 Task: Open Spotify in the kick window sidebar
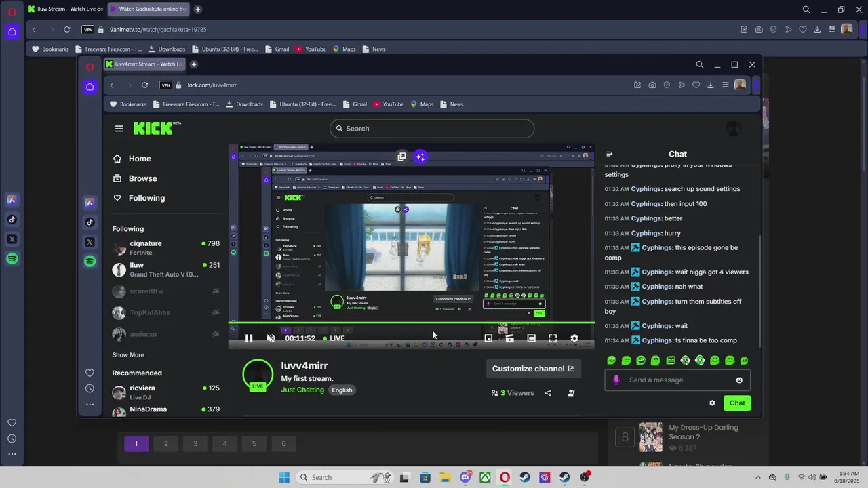click(x=90, y=262)
